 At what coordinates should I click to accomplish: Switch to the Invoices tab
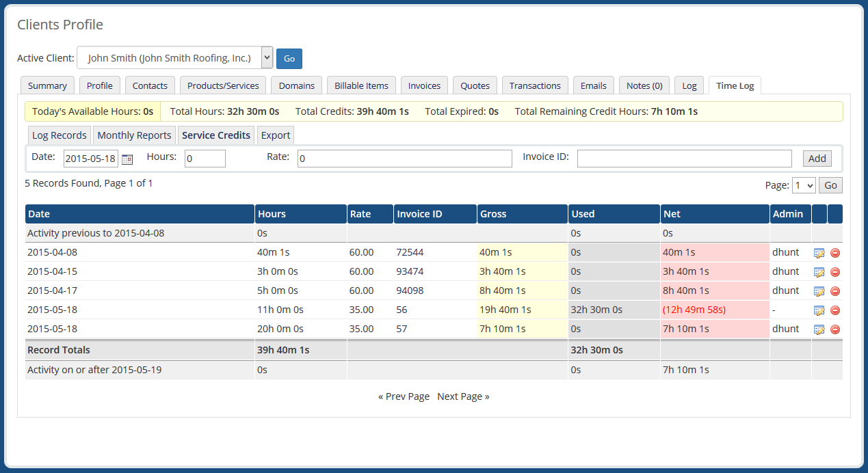423,85
